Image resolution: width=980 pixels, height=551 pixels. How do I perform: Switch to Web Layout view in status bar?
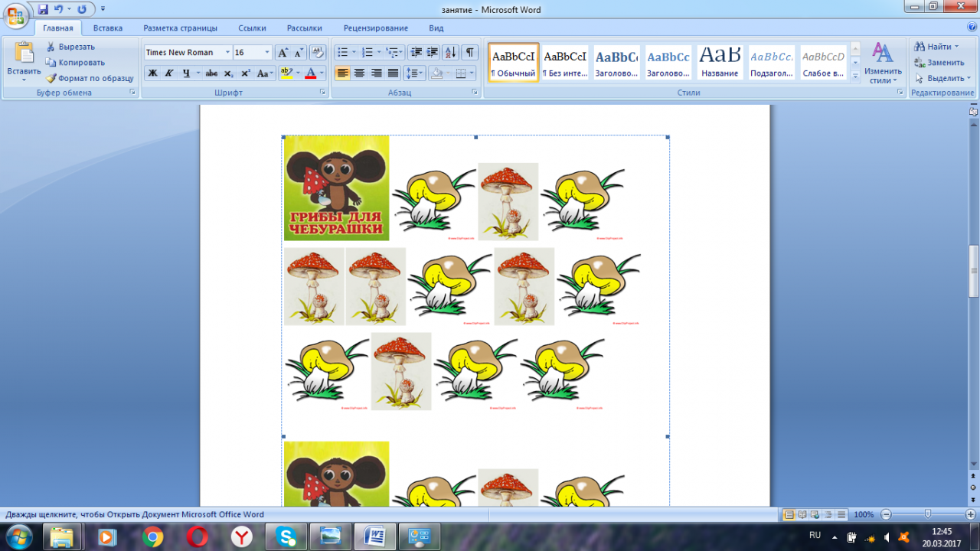pos(815,515)
